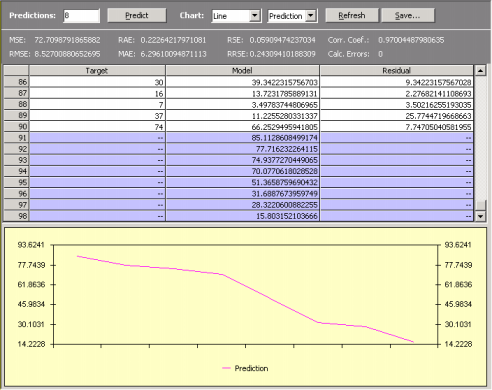Click the MAE value 6.29610094871113
This screenshot has width=492, height=390.
coord(173,54)
